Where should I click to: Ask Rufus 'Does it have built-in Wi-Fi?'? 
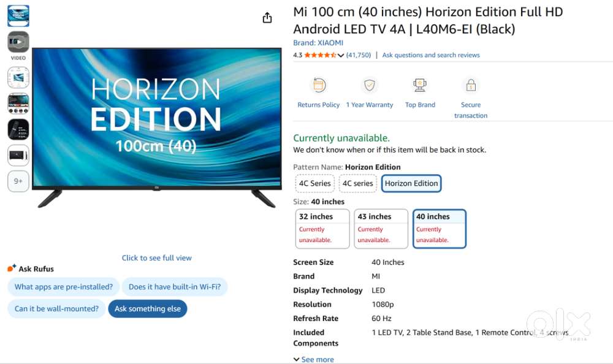(x=175, y=287)
